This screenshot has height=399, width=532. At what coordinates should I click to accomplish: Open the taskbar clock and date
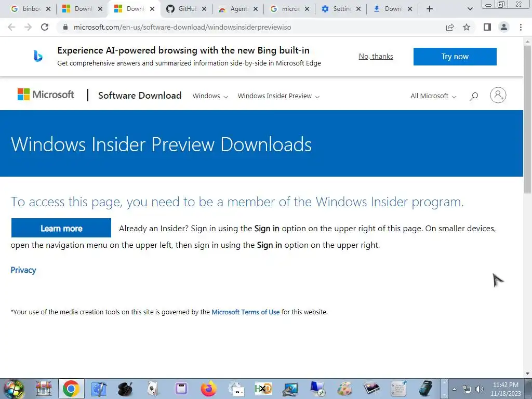click(x=506, y=389)
